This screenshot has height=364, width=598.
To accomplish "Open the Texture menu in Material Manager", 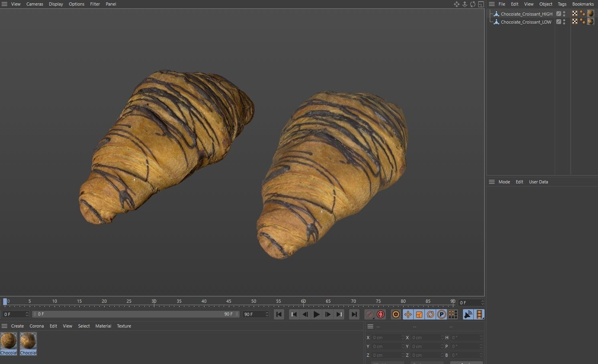I will point(124,326).
